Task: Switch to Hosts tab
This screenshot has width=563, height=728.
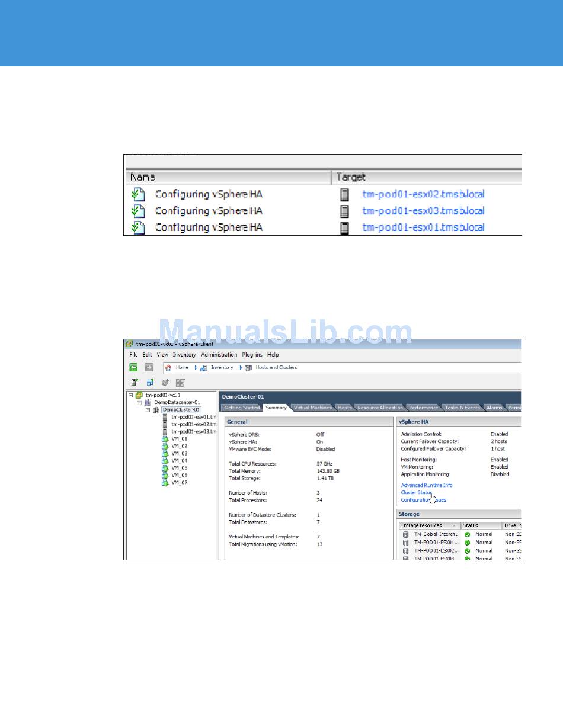Action: tap(344, 408)
